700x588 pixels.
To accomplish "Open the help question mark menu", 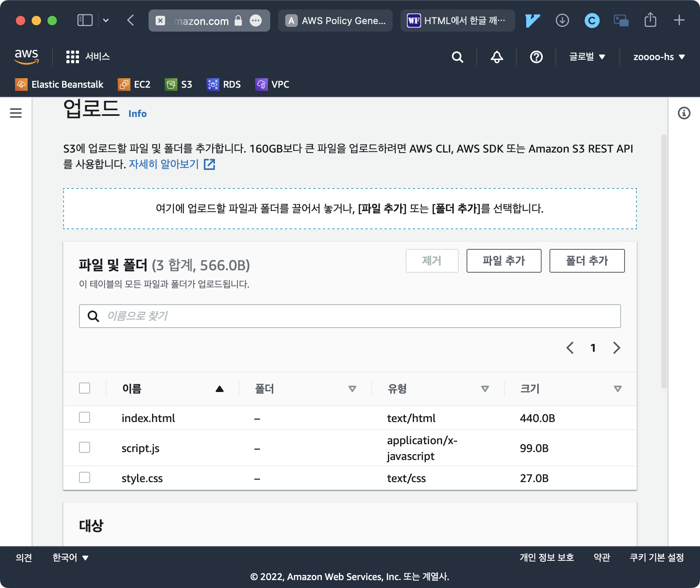I will 536,57.
